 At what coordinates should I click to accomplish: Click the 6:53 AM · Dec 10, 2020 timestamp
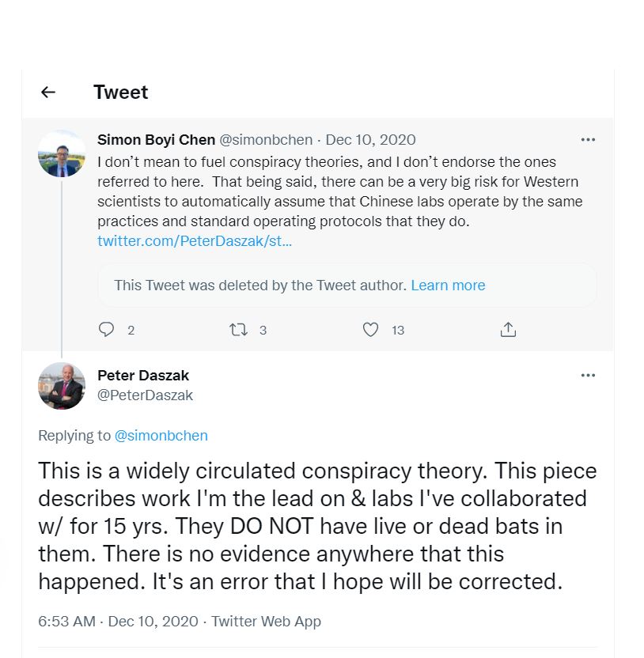(119, 621)
